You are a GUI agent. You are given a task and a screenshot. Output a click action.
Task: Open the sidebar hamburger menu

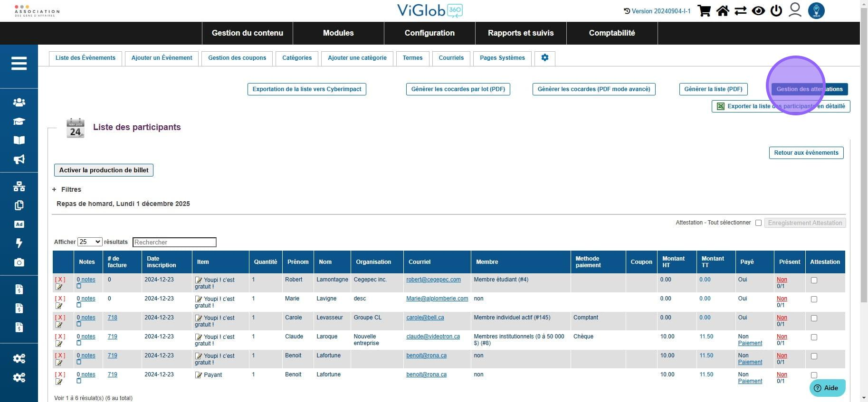pos(19,63)
